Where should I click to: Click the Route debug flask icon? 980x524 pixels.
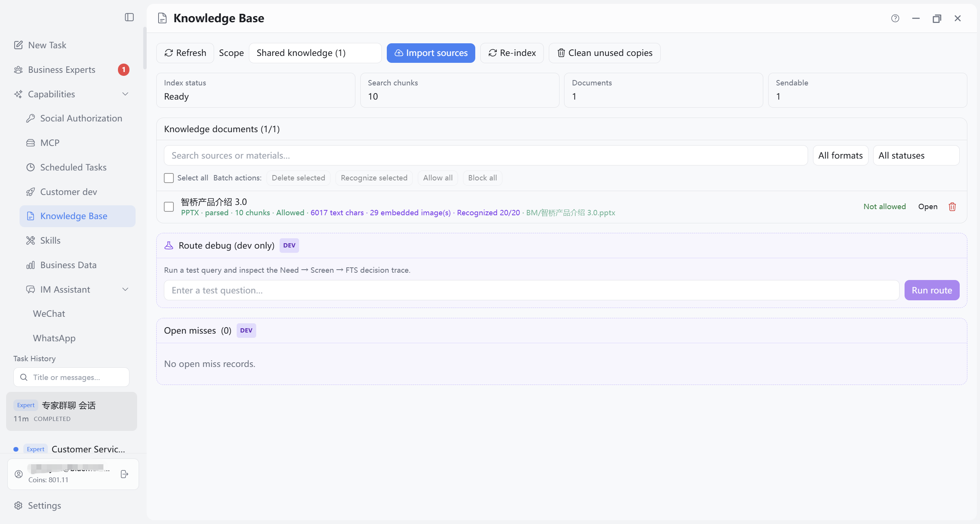pyautogui.click(x=169, y=246)
